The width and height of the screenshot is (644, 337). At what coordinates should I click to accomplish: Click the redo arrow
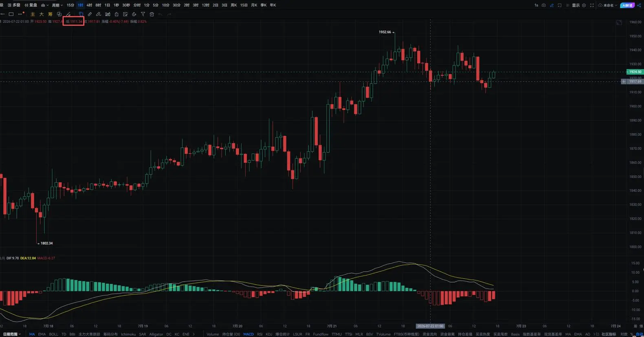pos(169,14)
